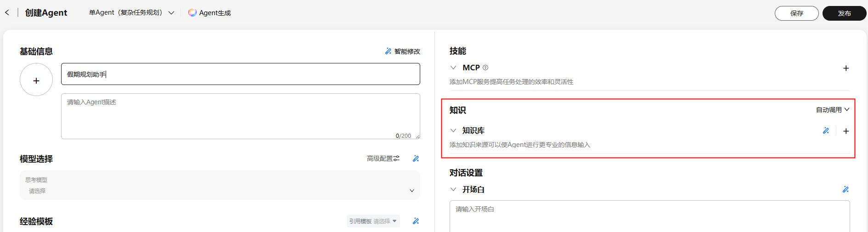
Task: Add a knowledge base with plus
Action: [845, 131]
